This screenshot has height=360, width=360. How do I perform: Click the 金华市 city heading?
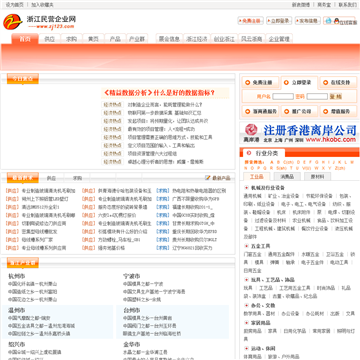click(x=131, y=344)
